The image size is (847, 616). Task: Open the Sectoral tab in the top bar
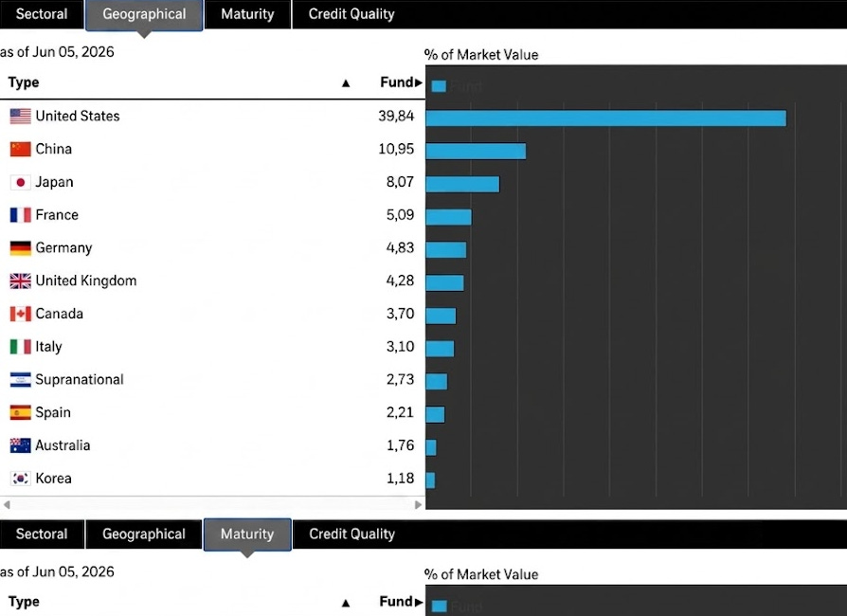[x=42, y=14]
